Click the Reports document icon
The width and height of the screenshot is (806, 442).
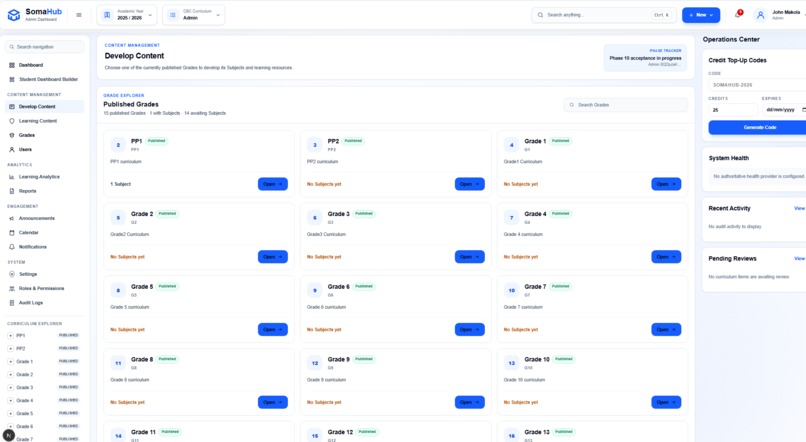click(x=12, y=191)
